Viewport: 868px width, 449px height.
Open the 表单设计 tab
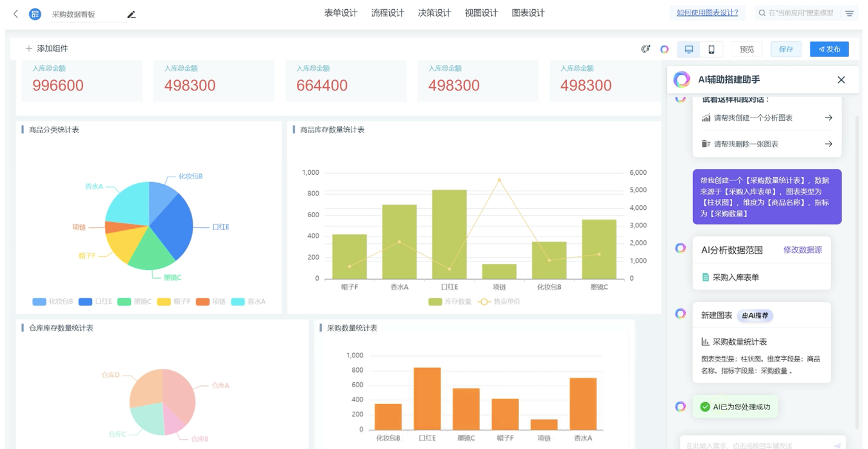341,13
